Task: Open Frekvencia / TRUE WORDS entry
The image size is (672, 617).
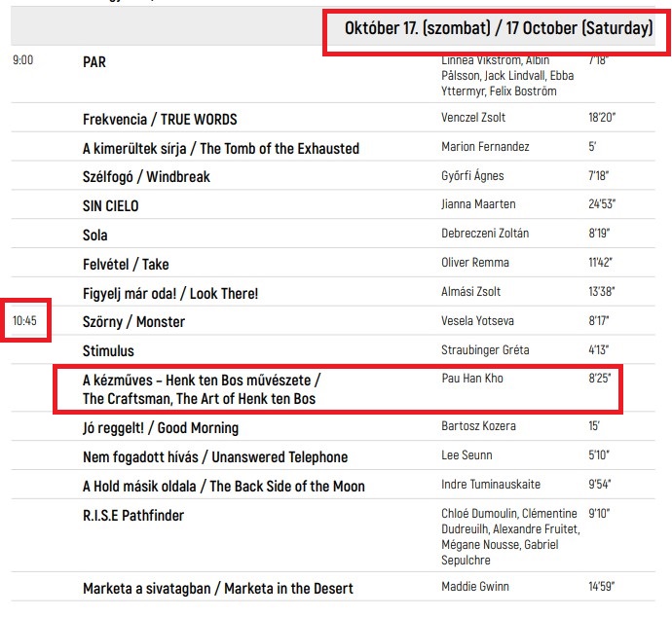Action: coord(160,120)
